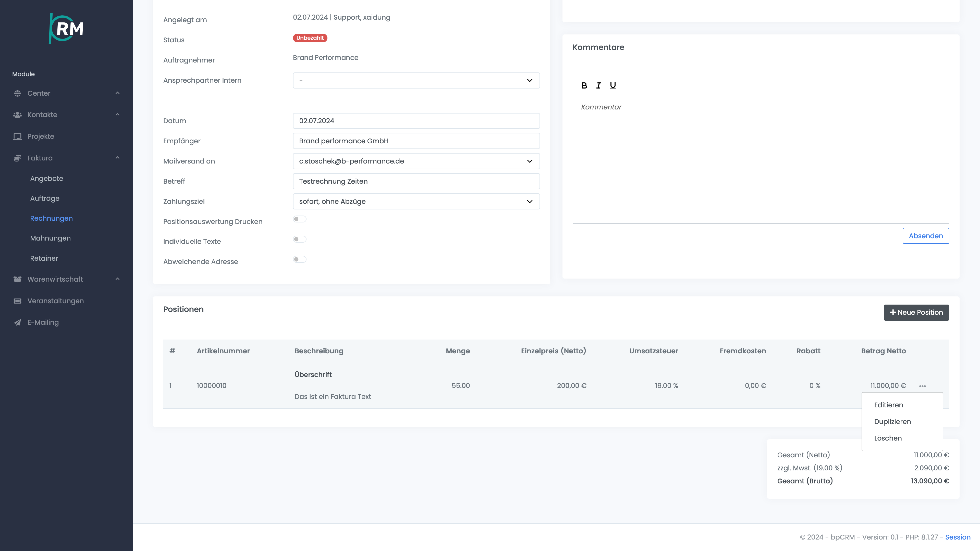
Task: Open Aufträge in the sidebar
Action: click(45, 198)
